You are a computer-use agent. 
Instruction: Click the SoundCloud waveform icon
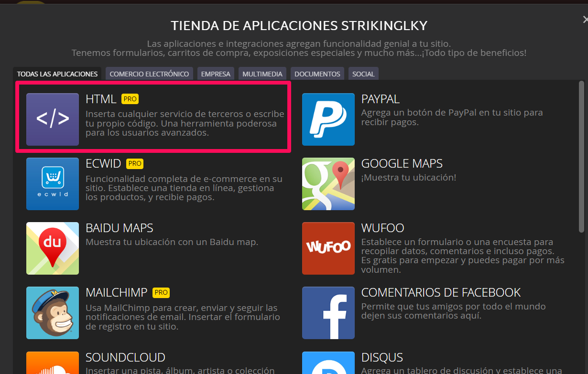53,365
